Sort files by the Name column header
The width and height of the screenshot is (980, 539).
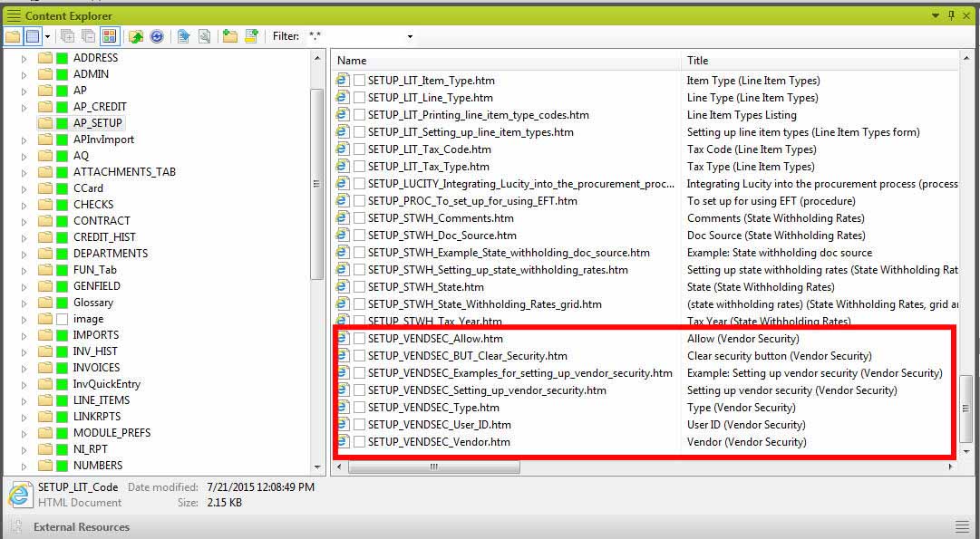[508, 61]
